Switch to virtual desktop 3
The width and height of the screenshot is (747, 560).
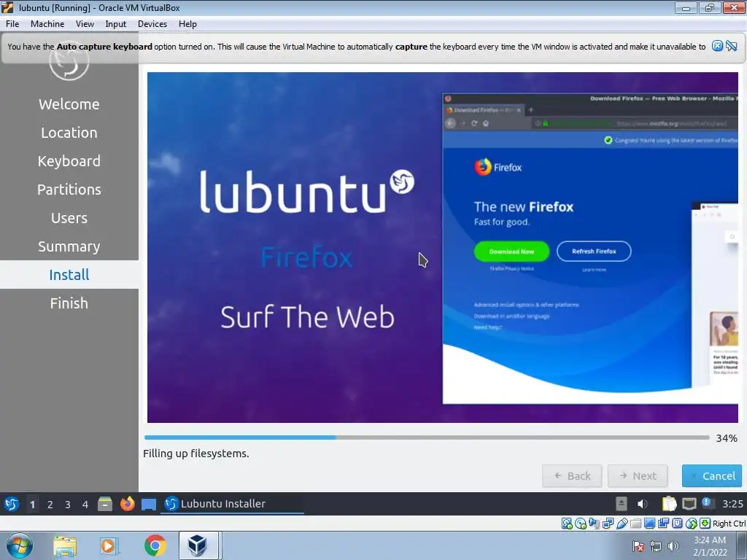pyautogui.click(x=68, y=505)
